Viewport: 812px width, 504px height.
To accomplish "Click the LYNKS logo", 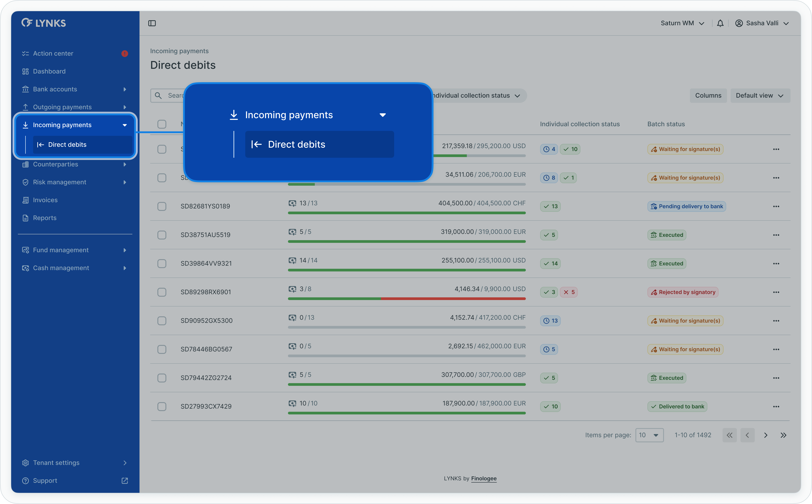I will (44, 23).
